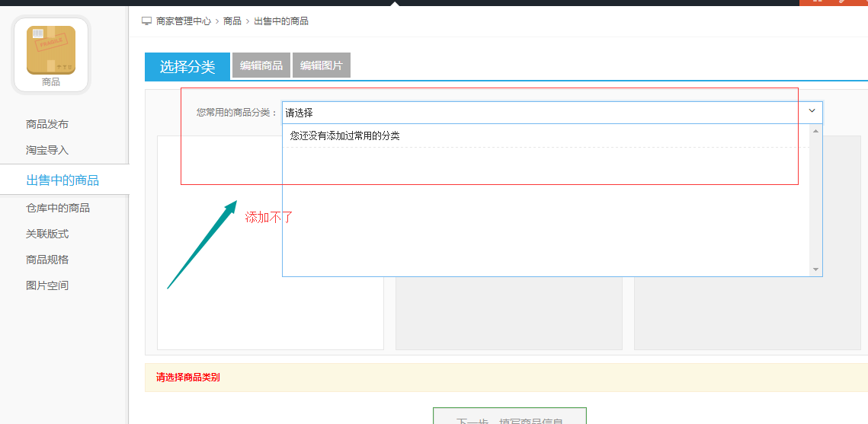Click 商家管理中心 breadcrumb link

(183, 21)
